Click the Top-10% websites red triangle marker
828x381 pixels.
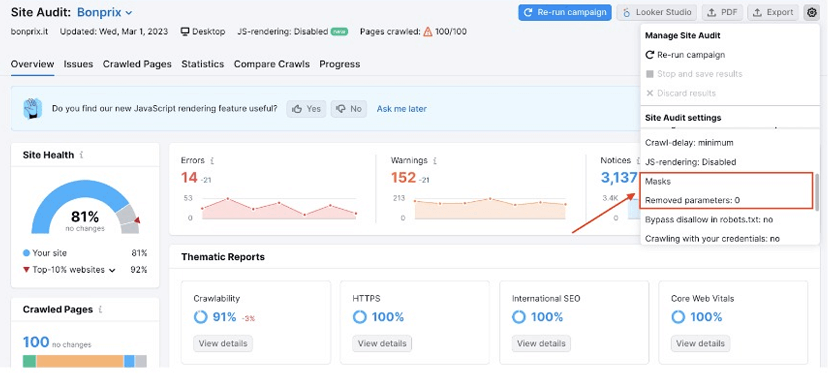pyautogui.click(x=26, y=270)
